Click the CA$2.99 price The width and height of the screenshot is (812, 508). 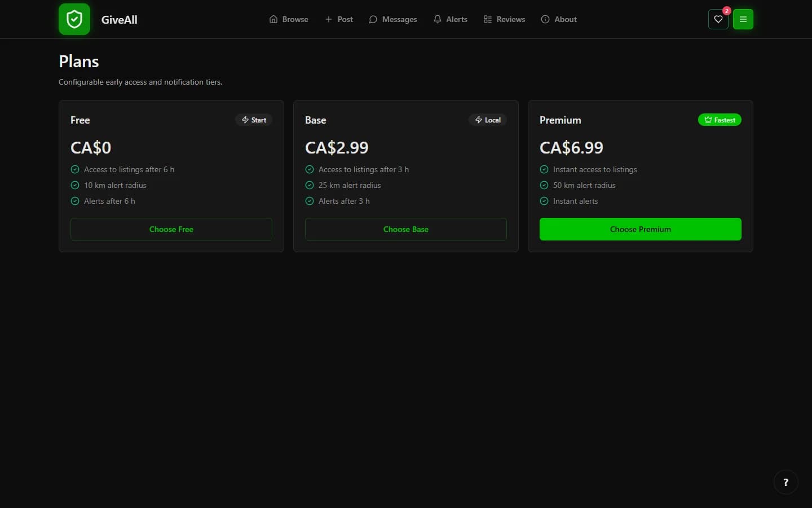[x=337, y=148]
